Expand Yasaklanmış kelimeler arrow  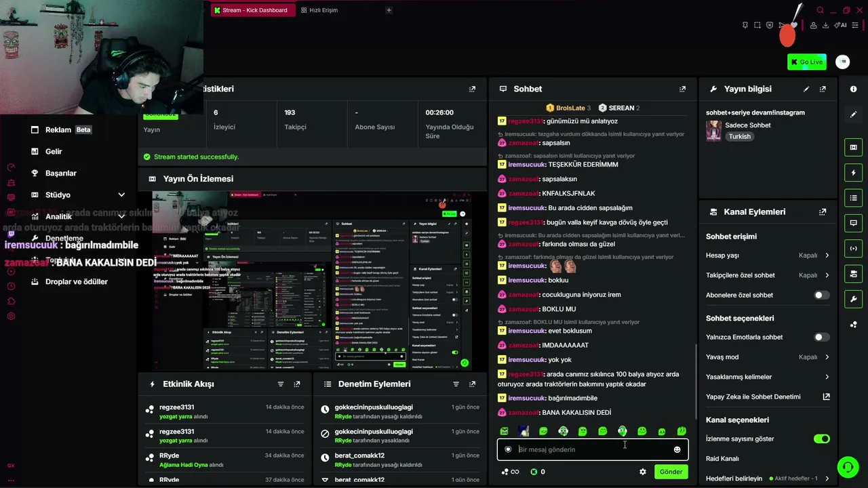827,377
